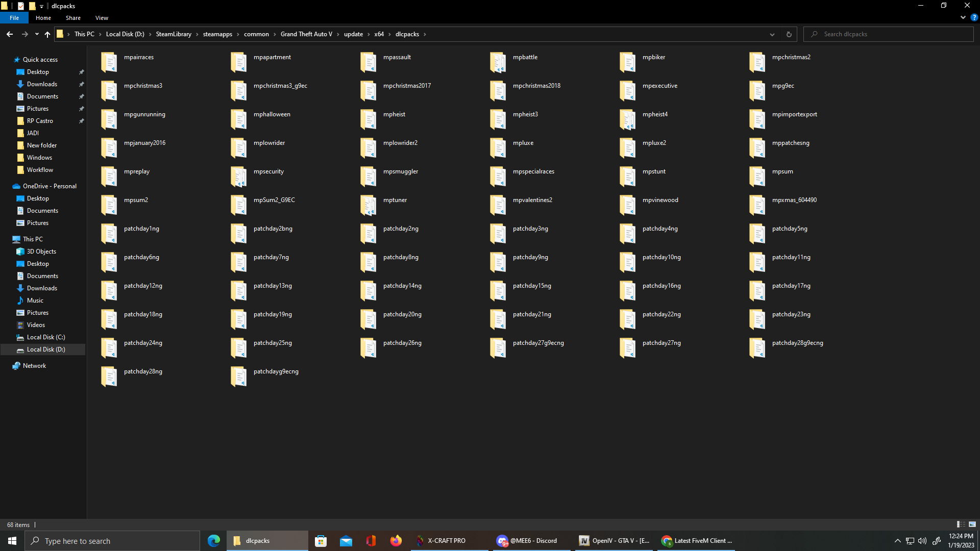980x551 pixels.
Task: Open the address bar history dropdown
Action: pyautogui.click(x=772, y=34)
